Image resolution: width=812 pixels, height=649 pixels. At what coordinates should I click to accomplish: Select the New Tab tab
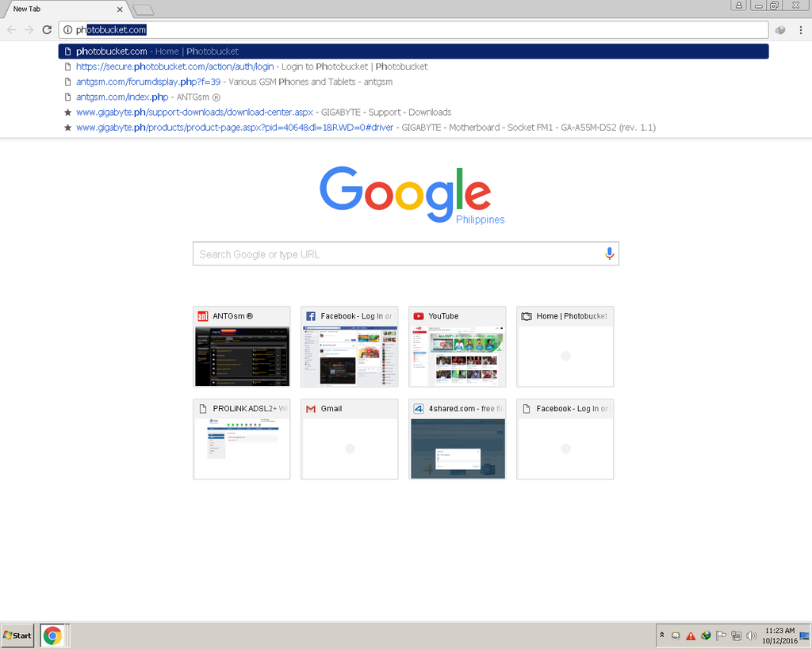click(63, 10)
